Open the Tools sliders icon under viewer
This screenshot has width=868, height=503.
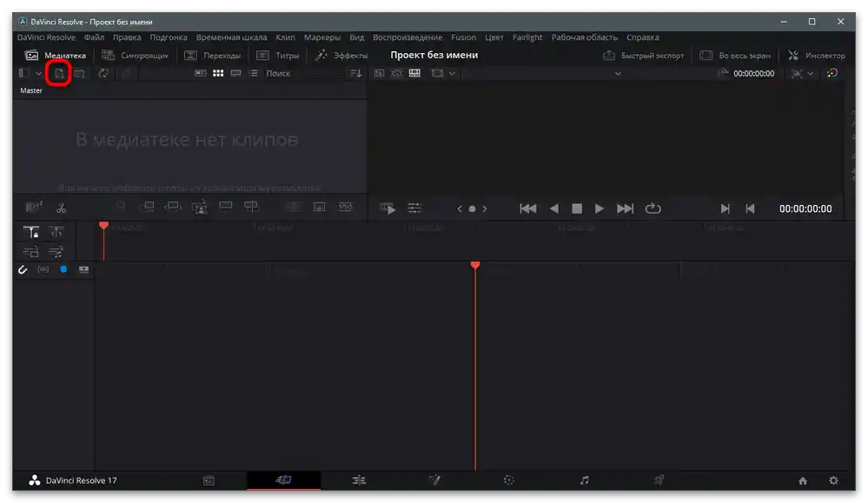tap(414, 208)
